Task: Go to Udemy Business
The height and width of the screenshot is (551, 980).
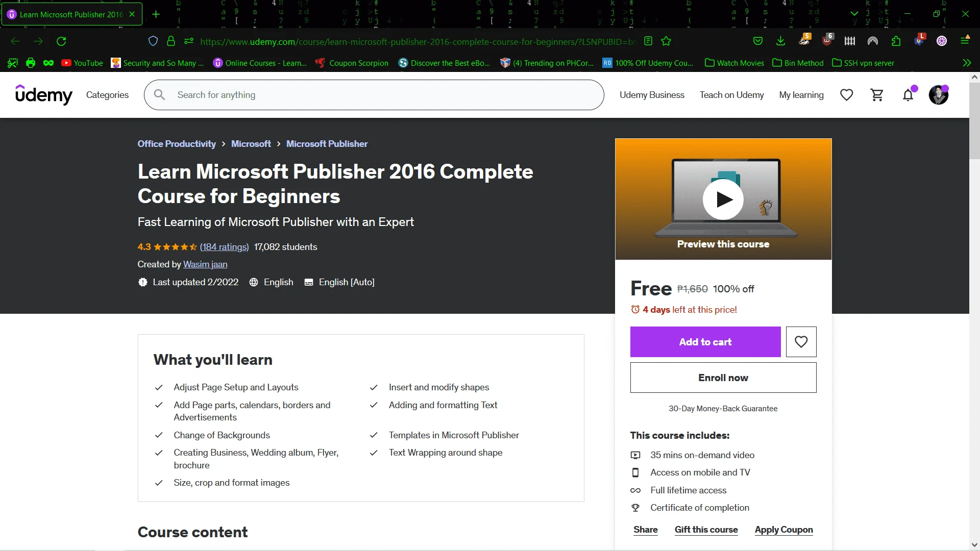Action: tap(652, 95)
